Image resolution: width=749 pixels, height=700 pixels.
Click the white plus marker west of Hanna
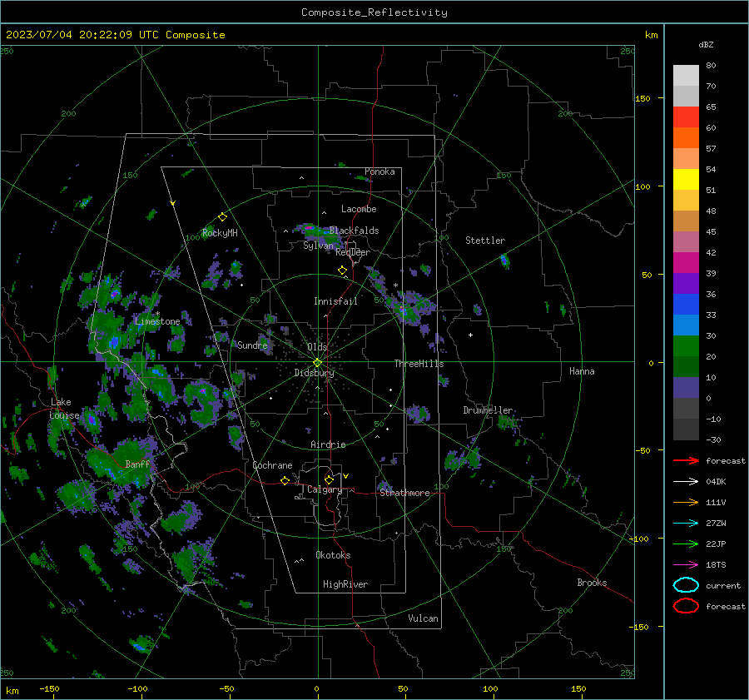coord(470,335)
